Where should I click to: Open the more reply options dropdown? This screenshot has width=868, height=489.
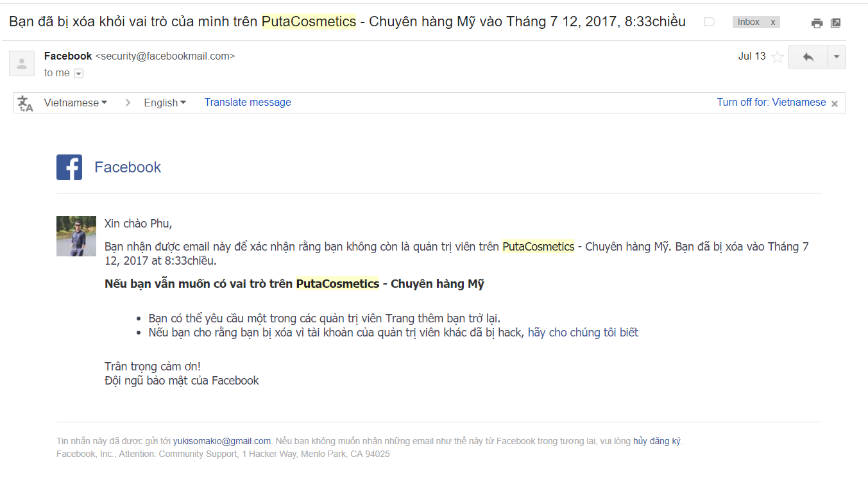pyautogui.click(x=837, y=57)
